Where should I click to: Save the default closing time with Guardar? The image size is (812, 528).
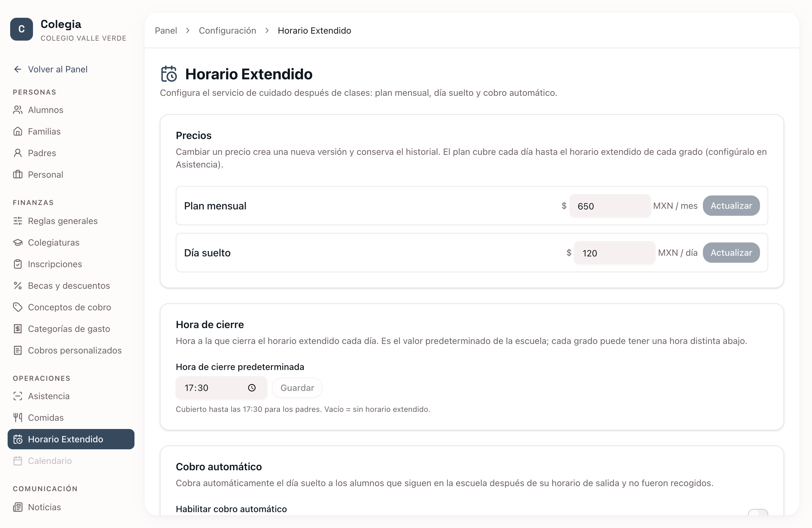tap(297, 388)
